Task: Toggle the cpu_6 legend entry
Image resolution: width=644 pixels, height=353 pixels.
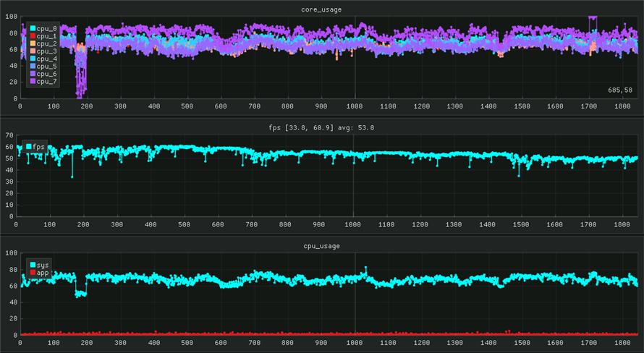Action: coord(42,75)
